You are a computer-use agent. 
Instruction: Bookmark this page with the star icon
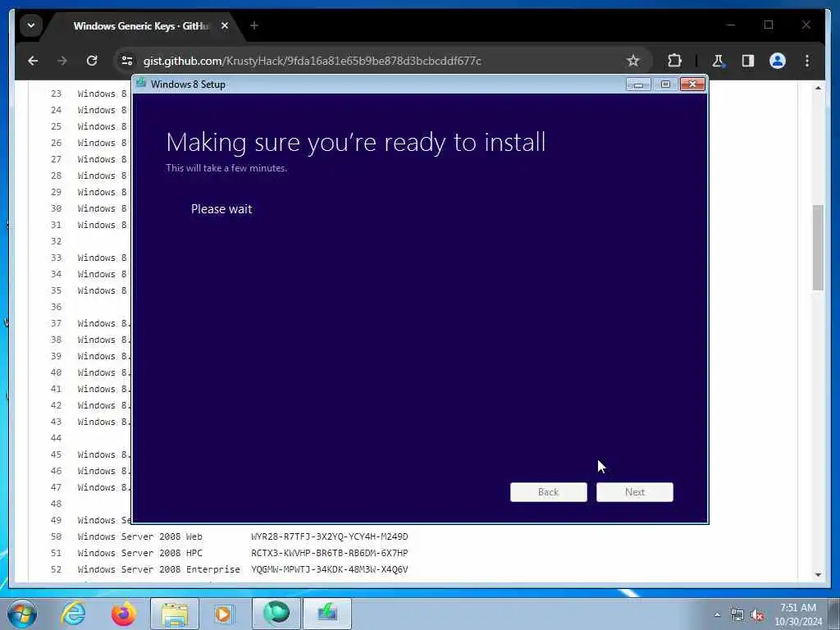point(632,61)
